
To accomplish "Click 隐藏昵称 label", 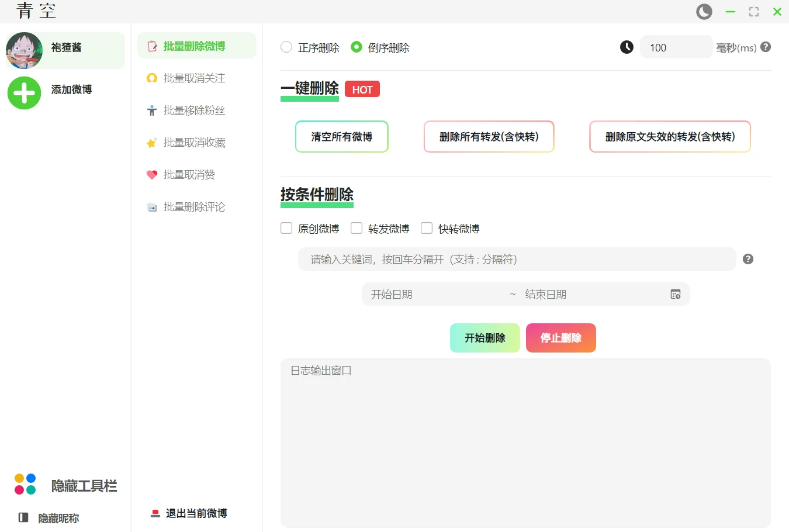I will tap(58, 518).
